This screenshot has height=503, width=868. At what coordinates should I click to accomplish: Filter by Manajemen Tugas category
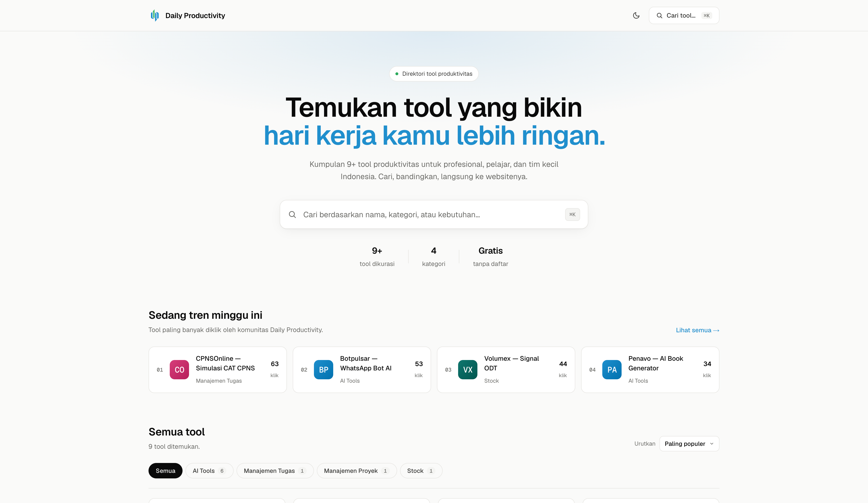pos(275,471)
